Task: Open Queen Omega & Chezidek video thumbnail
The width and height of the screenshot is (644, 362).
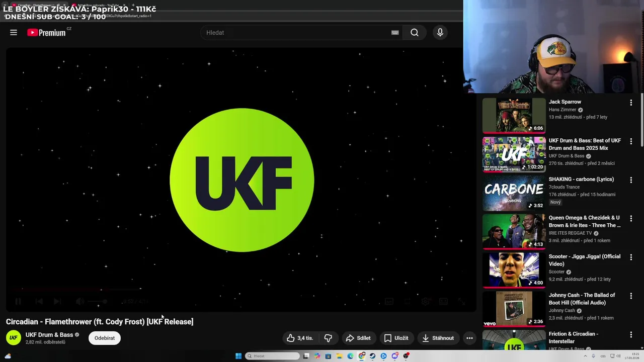Action: pyautogui.click(x=514, y=232)
